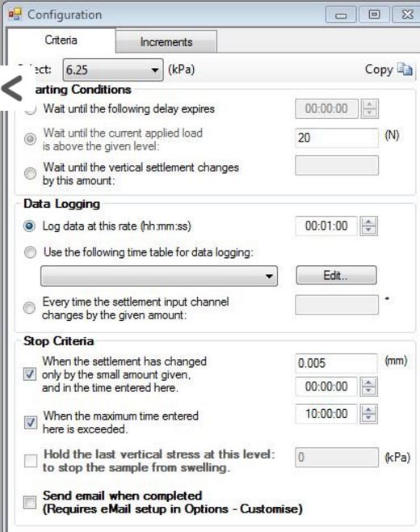Enable Send email when completed checkbox

click(x=30, y=502)
